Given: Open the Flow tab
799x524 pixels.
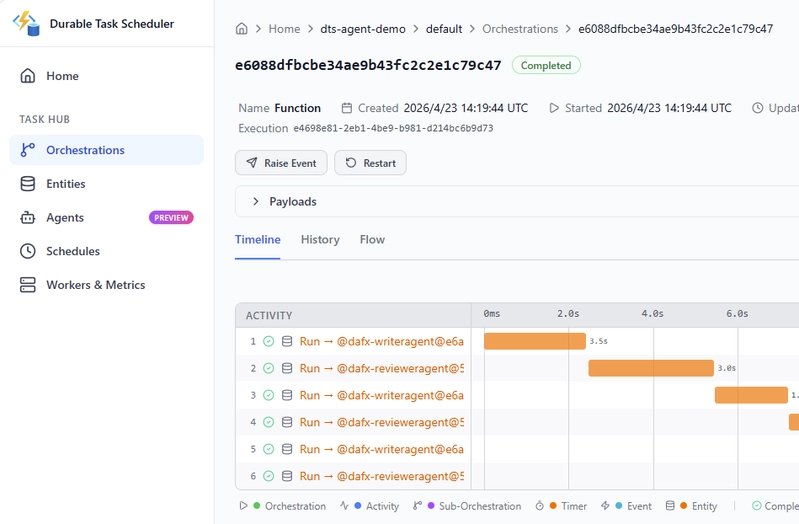Looking at the screenshot, I should point(372,240).
